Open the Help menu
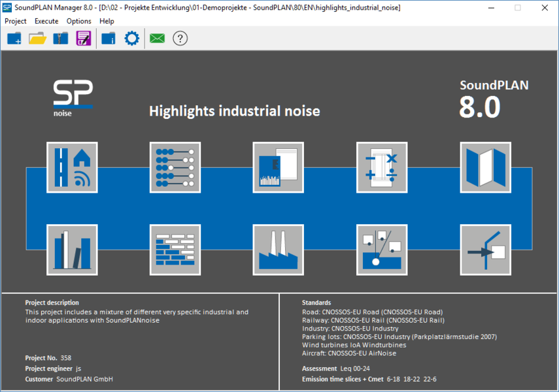This screenshot has height=392, width=559. pyautogui.click(x=107, y=21)
